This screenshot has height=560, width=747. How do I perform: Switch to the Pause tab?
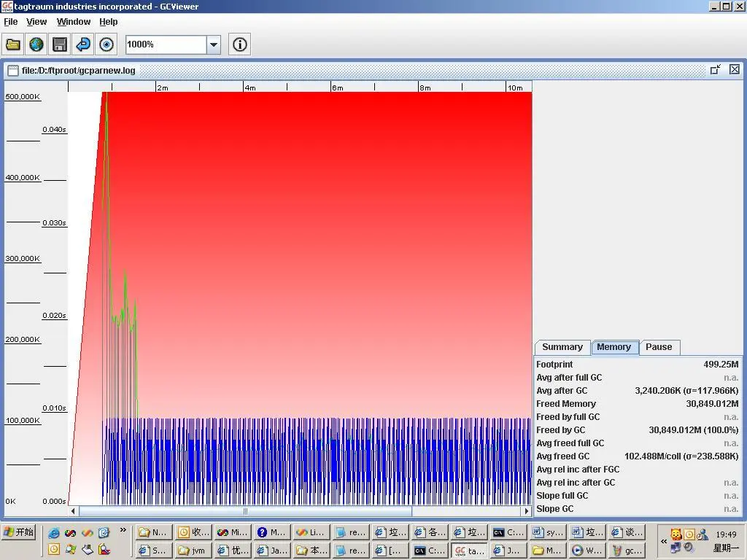(x=659, y=347)
